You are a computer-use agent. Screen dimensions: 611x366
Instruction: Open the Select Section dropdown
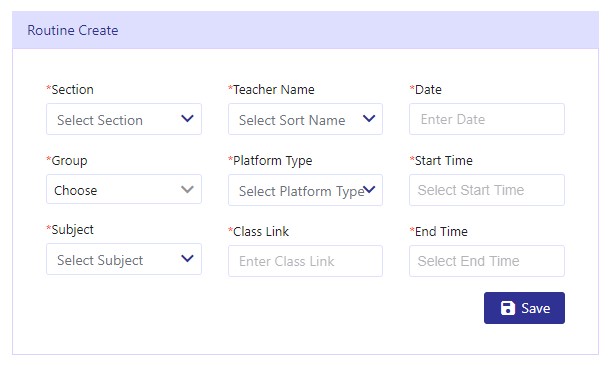(x=124, y=119)
